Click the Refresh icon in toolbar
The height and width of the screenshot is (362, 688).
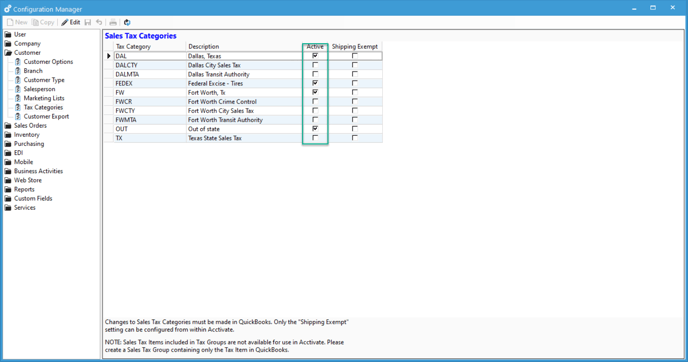coord(127,22)
